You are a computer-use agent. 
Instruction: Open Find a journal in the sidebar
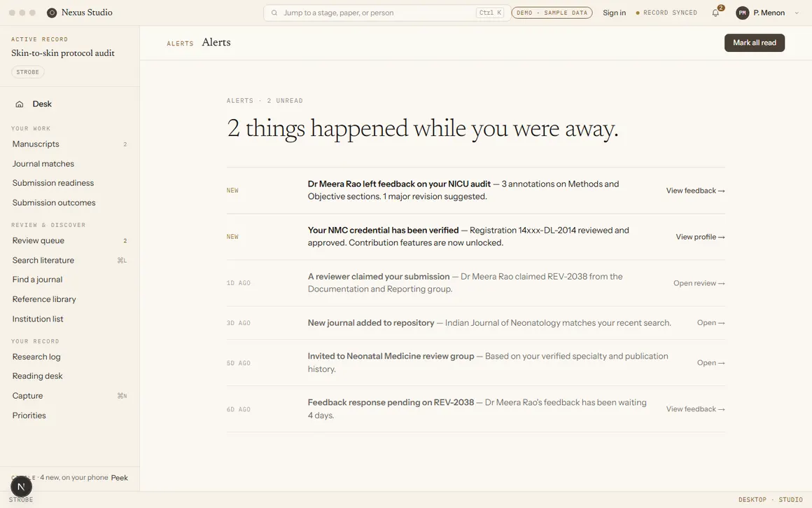(70, 280)
